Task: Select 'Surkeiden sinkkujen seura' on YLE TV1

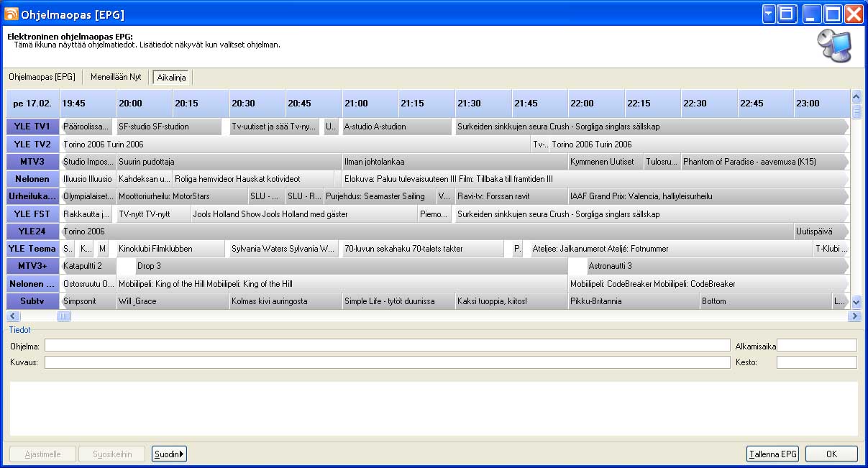Action: pos(652,127)
